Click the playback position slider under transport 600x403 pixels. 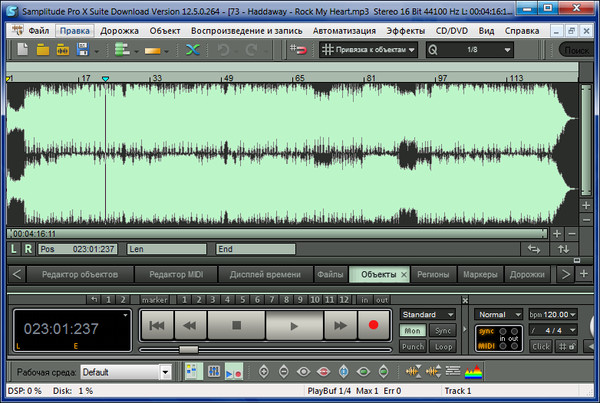pos(187,349)
